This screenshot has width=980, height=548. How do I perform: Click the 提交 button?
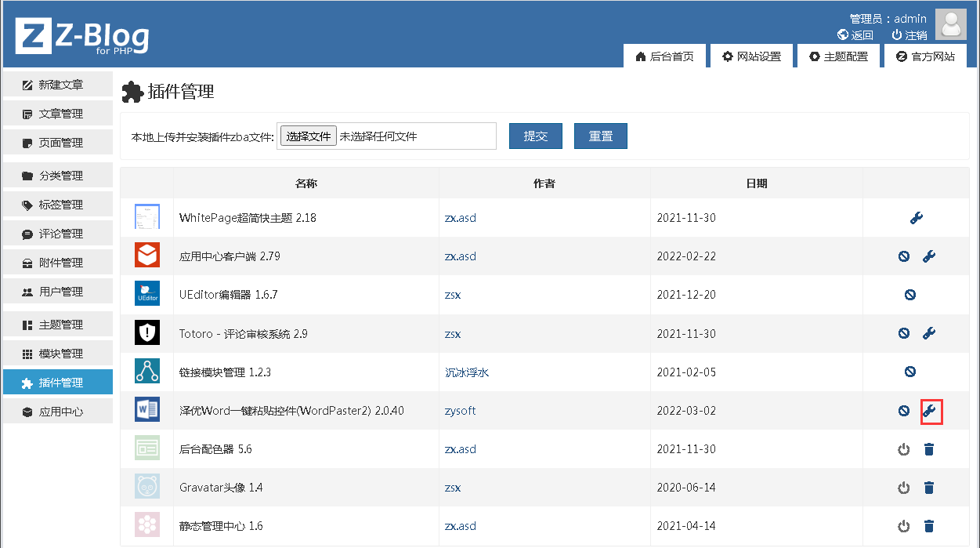[x=536, y=136]
